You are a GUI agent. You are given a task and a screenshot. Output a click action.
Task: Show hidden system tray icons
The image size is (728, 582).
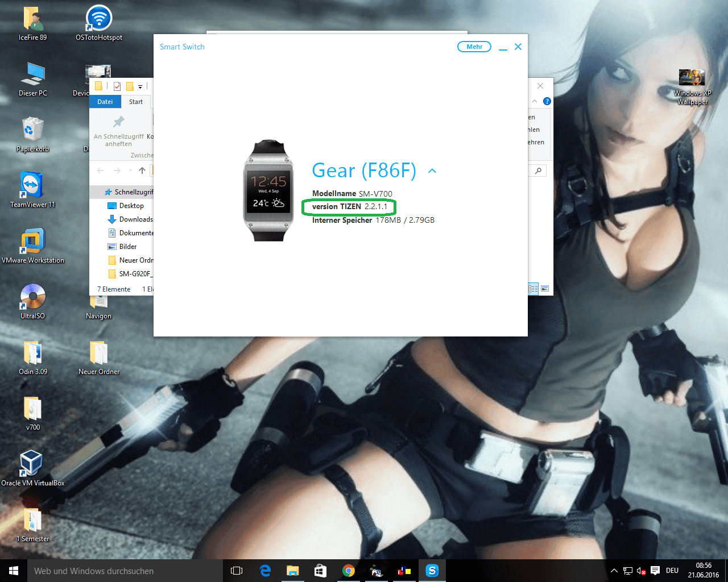[614, 571]
